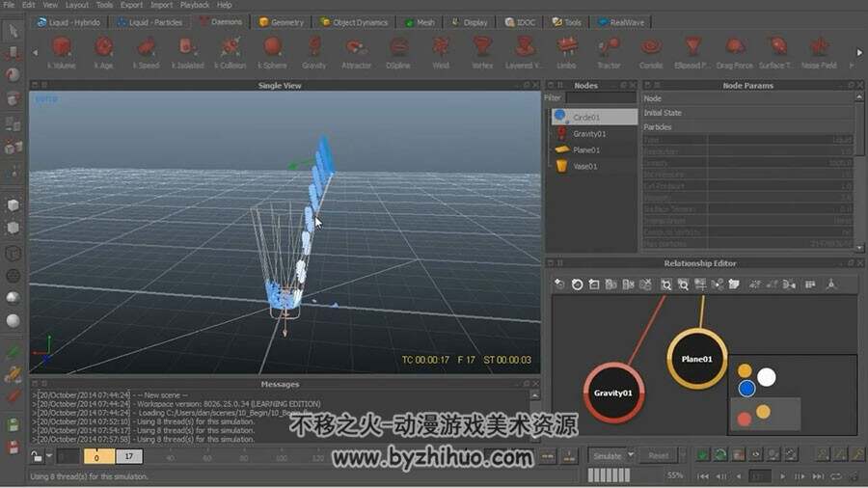Click the frame 17 marker on timeline
Image resolution: width=868 pixels, height=488 pixels.
[129, 456]
